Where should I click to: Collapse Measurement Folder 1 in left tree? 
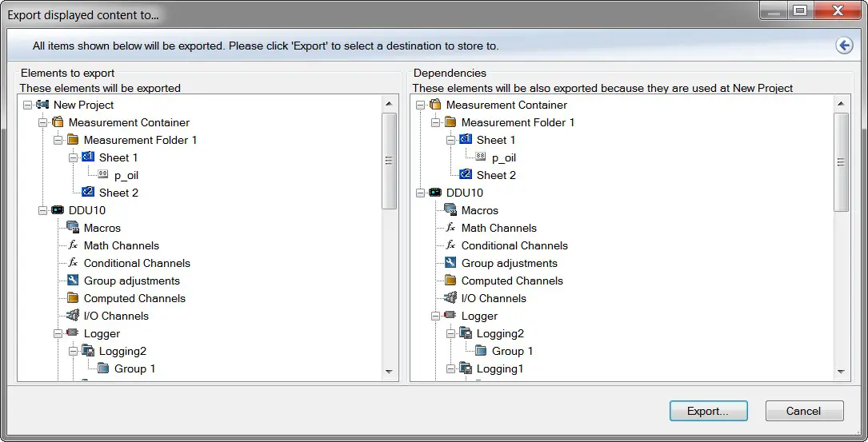tap(58, 140)
